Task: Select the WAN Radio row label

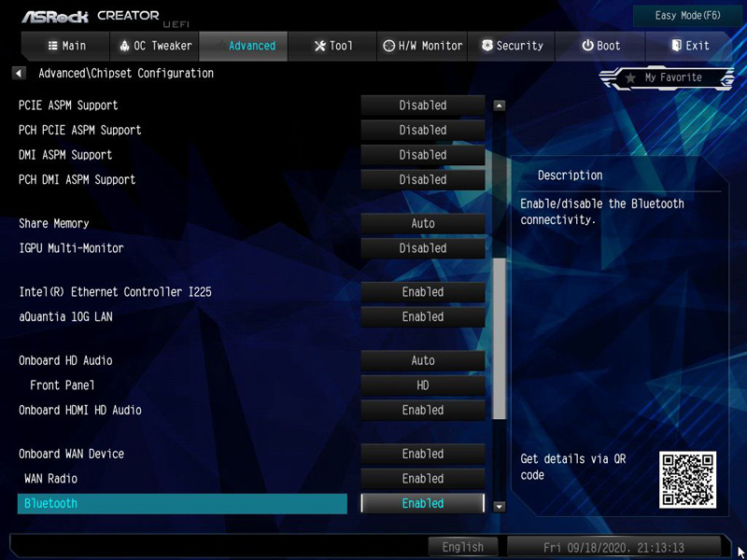Action: tap(51, 479)
